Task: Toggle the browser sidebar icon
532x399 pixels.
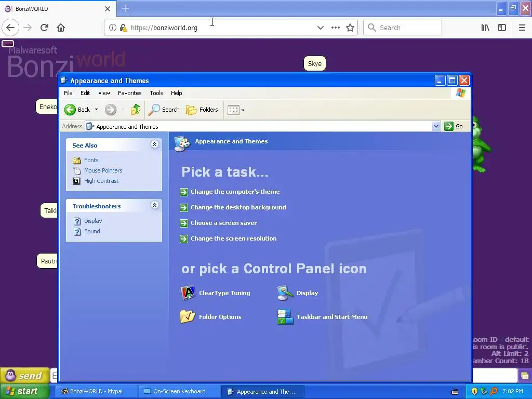Action: coord(502,28)
